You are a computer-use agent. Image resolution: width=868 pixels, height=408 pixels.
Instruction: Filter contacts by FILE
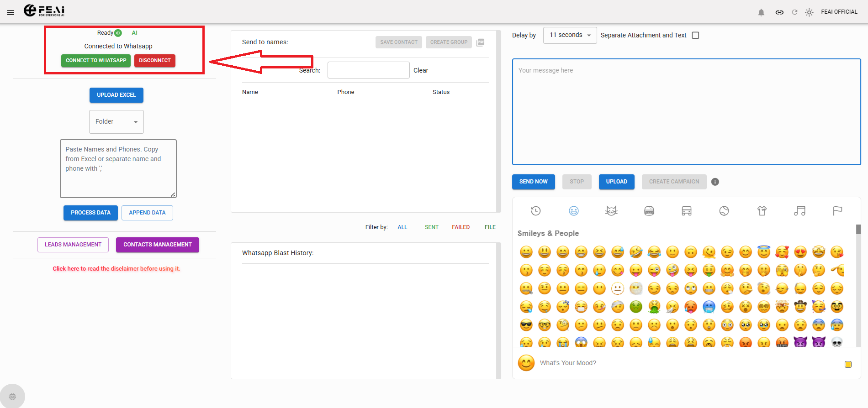click(x=490, y=227)
